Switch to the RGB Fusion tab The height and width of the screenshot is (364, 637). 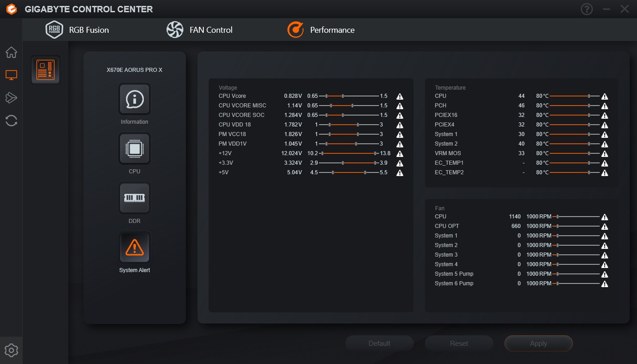pos(77,30)
